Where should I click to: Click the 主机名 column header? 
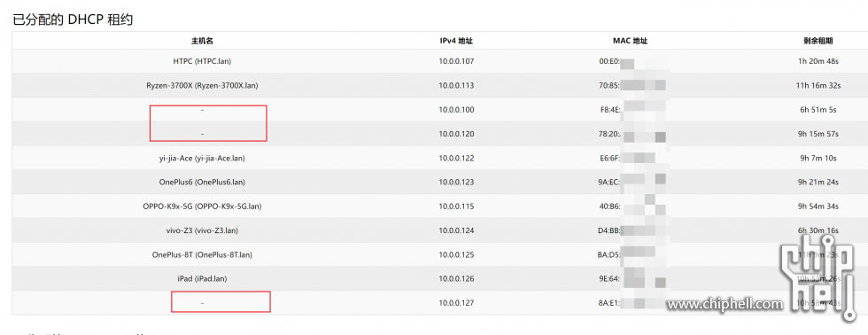pos(202,41)
